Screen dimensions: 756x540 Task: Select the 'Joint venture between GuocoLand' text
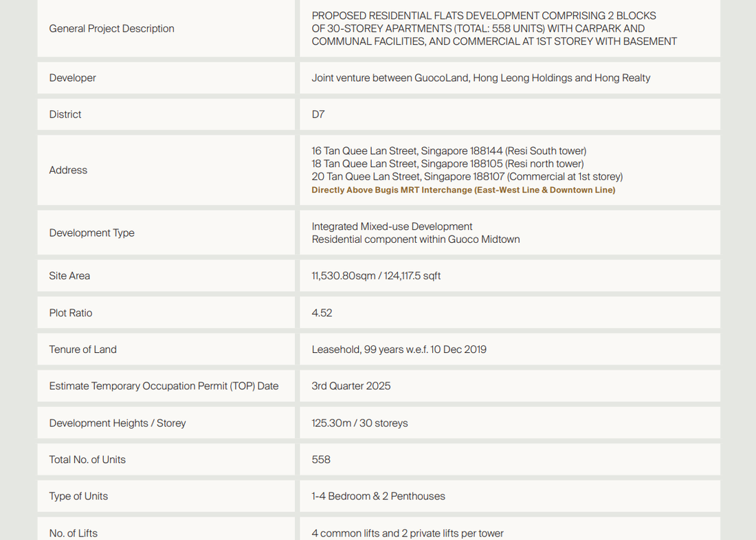pyautogui.click(x=390, y=78)
